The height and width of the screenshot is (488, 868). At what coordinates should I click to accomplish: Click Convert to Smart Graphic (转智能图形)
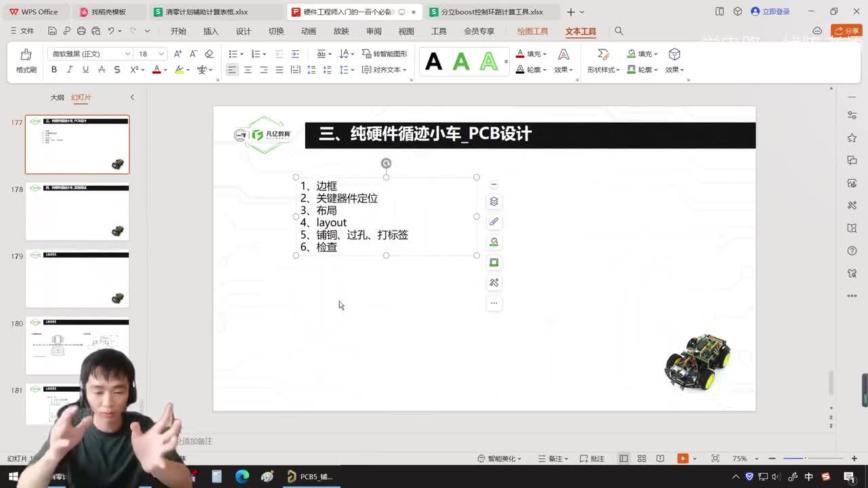[x=385, y=54]
